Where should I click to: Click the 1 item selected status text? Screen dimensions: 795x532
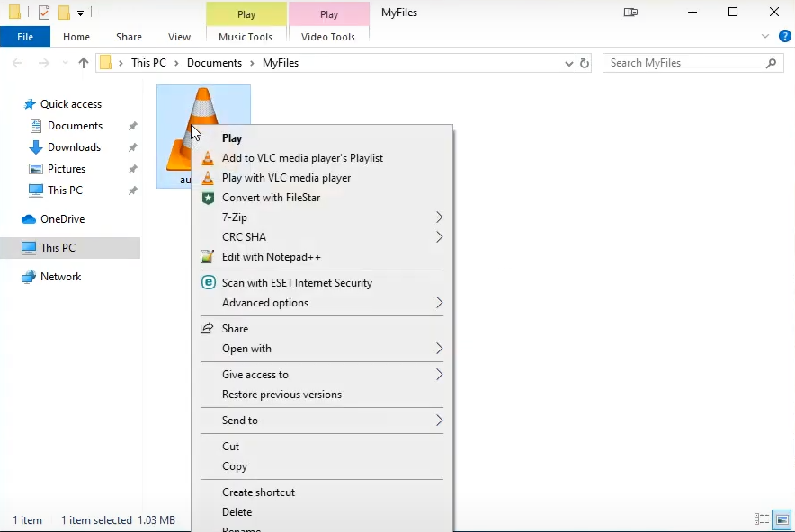[96, 520]
